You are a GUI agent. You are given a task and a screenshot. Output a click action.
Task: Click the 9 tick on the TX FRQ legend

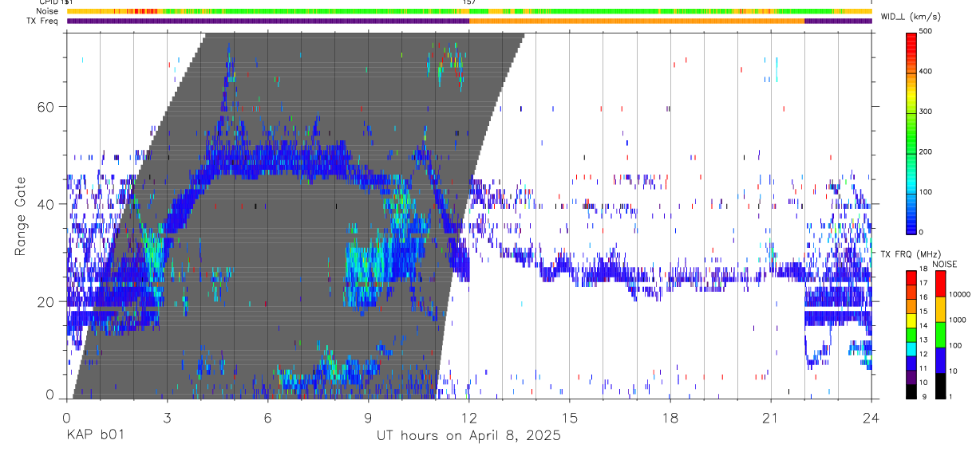click(923, 396)
